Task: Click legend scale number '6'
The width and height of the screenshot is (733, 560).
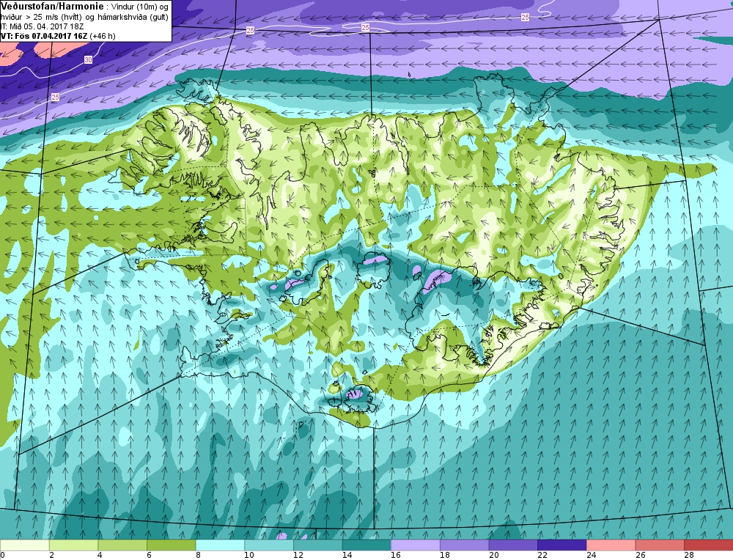Action: tap(149, 556)
